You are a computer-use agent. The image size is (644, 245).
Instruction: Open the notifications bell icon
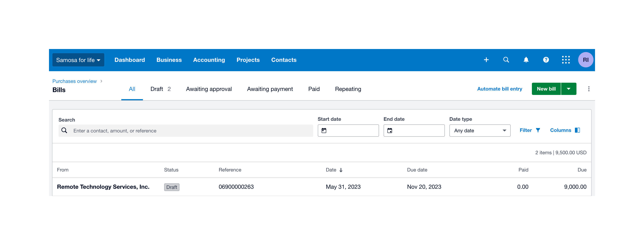coord(526,60)
